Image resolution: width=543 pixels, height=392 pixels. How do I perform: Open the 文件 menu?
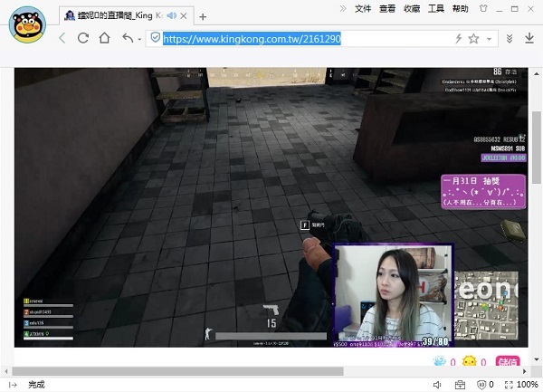pyautogui.click(x=364, y=8)
